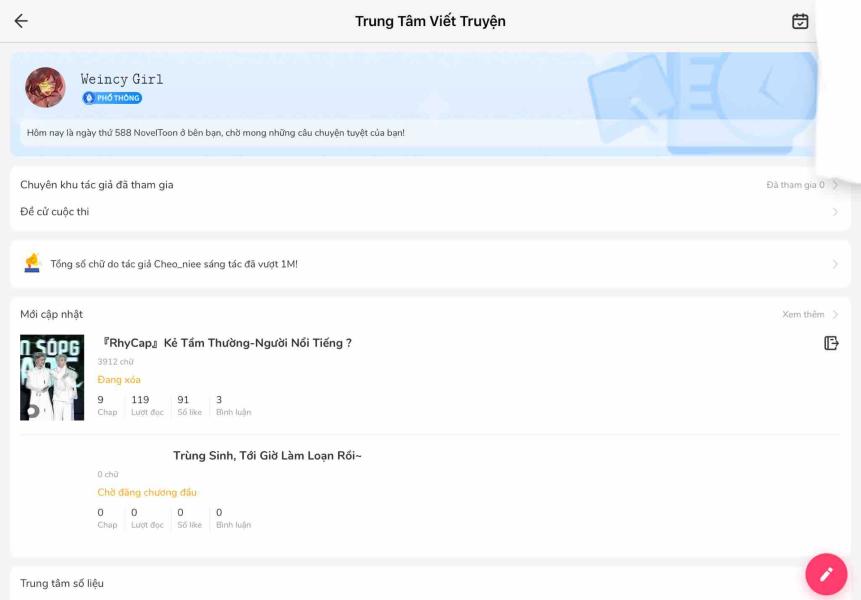Tap the trophy announcement icon
Viewport: 861px width, 600px height.
32,263
